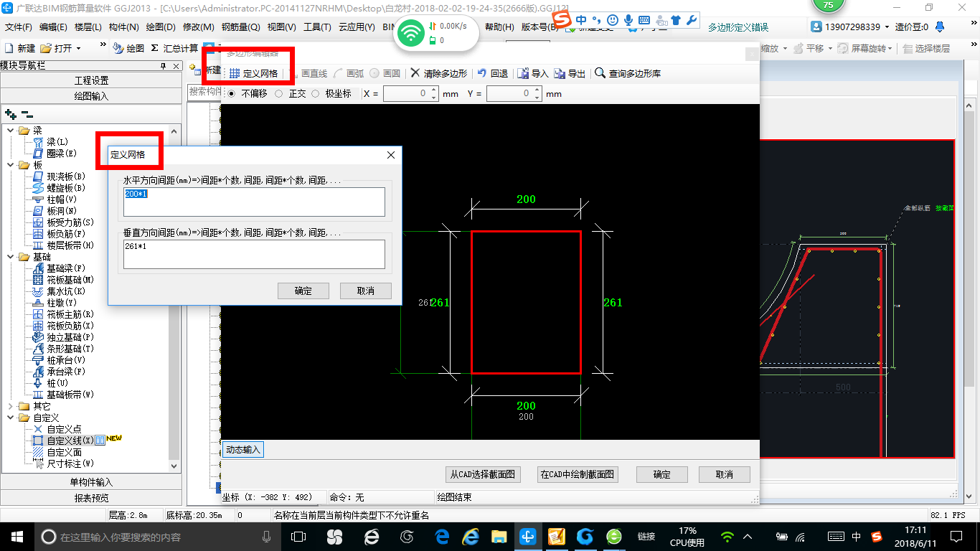Switch to 工程设置 project settings tab
Screen dimensions: 980x551
pos(91,80)
